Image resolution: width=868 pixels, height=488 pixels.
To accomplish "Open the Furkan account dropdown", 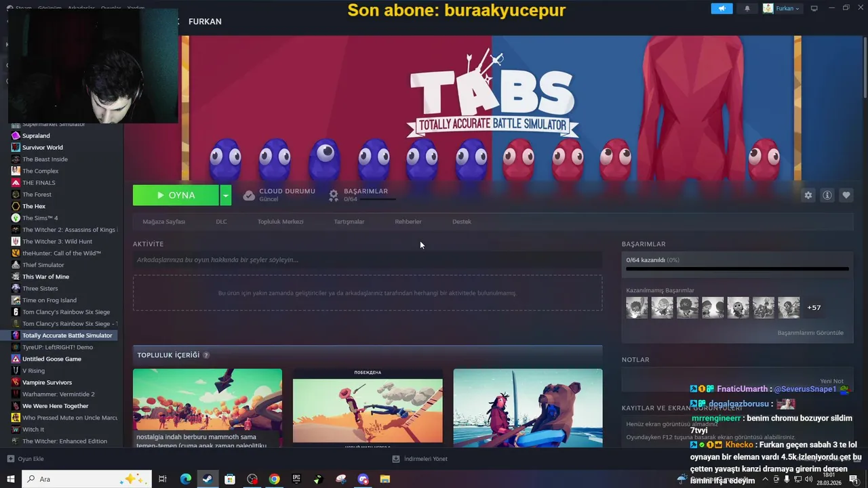I will (781, 8).
